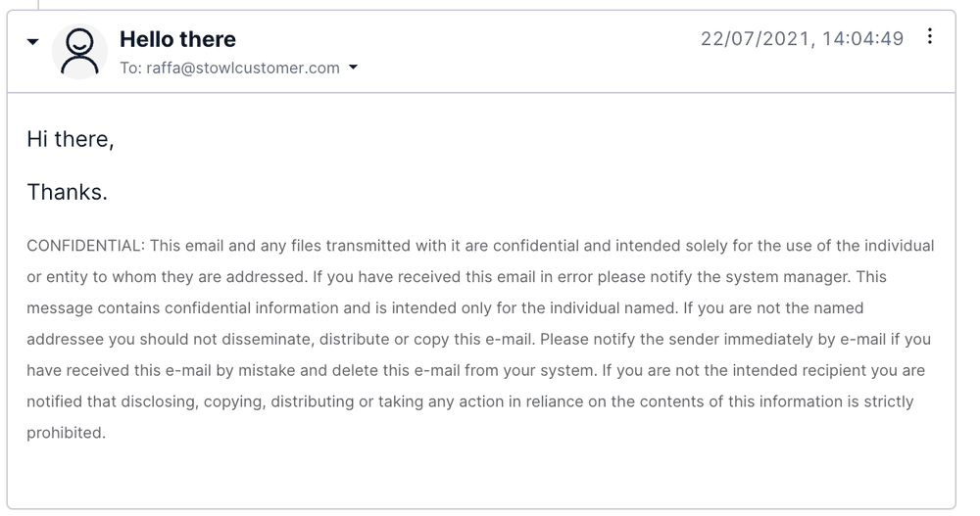
Task: Select the raffa@stowlcustomer.com recipient address
Action: pyautogui.click(x=243, y=69)
